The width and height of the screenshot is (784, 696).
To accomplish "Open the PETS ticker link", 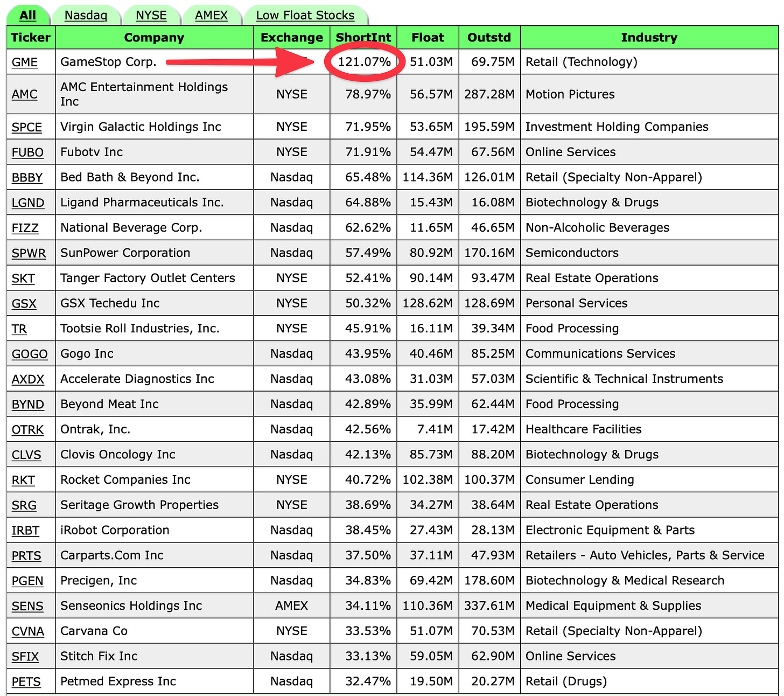I will click(x=26, y=682).
